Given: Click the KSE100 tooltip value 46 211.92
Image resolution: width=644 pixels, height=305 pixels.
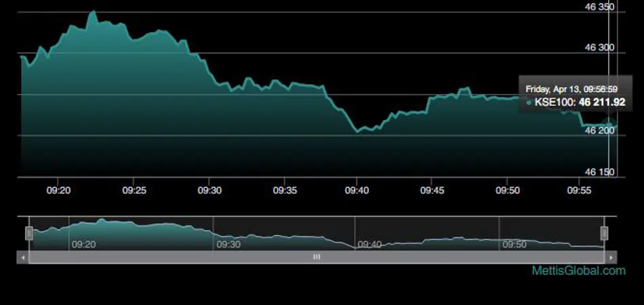Looking at the screenshot, I should (x=602, y=102).
